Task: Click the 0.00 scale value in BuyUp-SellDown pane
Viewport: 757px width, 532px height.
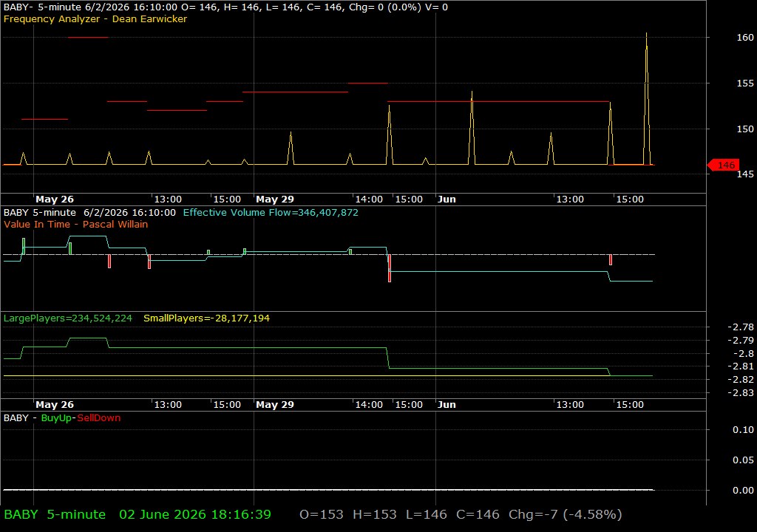Action: pyautogui.click(x=743, y=491)
